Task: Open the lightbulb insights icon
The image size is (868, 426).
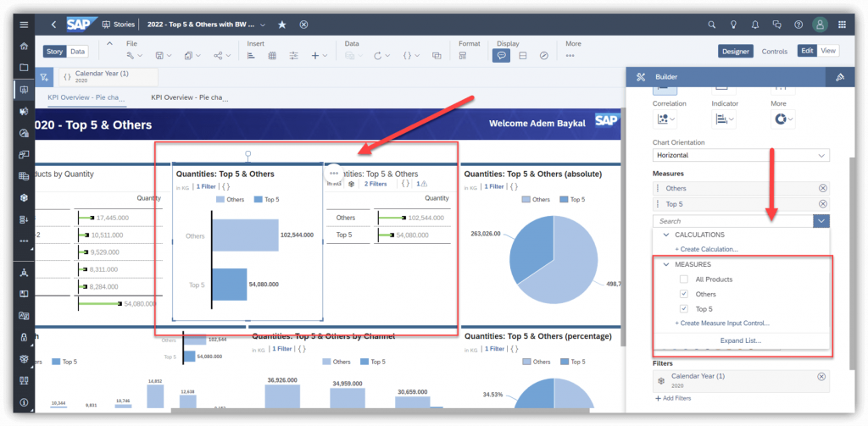Action: [733, 25]
